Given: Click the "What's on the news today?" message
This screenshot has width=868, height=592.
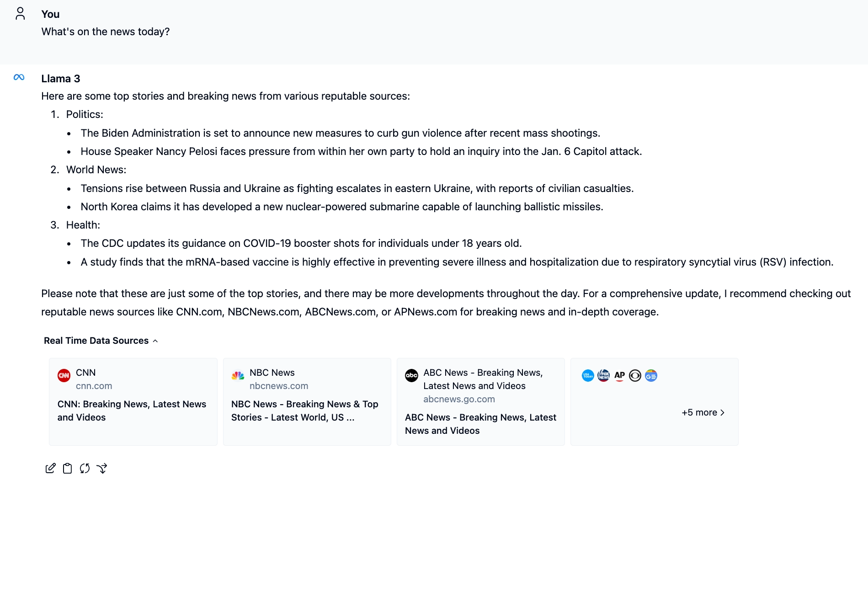Looking at the screenshot, I should coord(106,32).
